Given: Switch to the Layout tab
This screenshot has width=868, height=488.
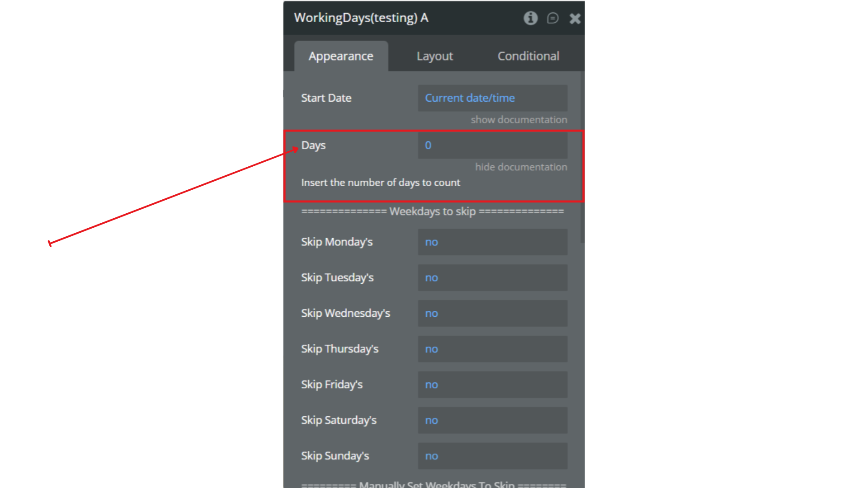Looking at the screenshot, I should [x=434, y=56].
